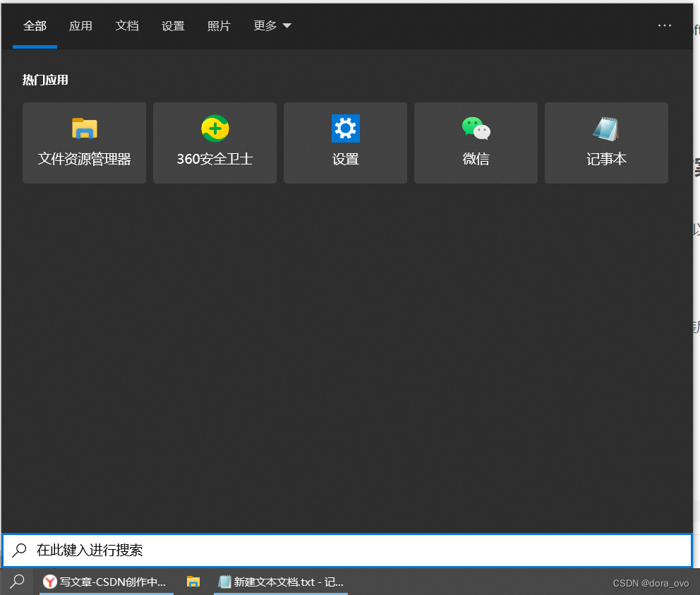Switch to 新建文本文档.txt Notepad taskbar item

[281, 582]
